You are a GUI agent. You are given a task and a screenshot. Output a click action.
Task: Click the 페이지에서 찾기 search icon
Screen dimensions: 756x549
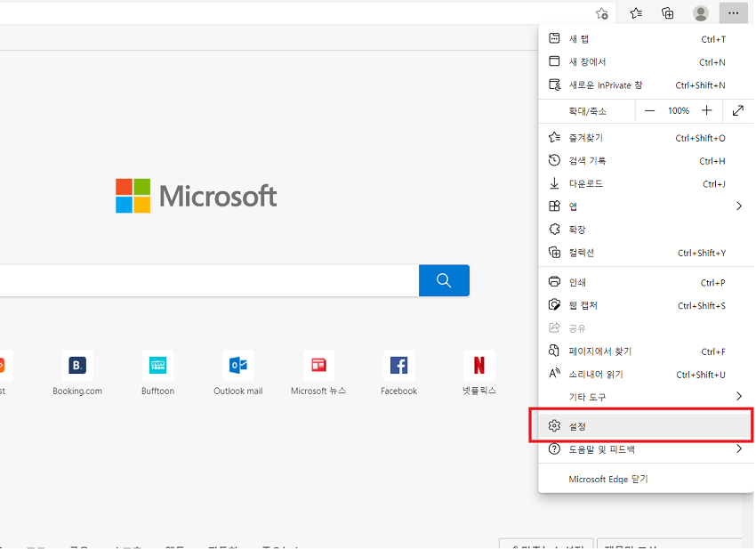554,351
